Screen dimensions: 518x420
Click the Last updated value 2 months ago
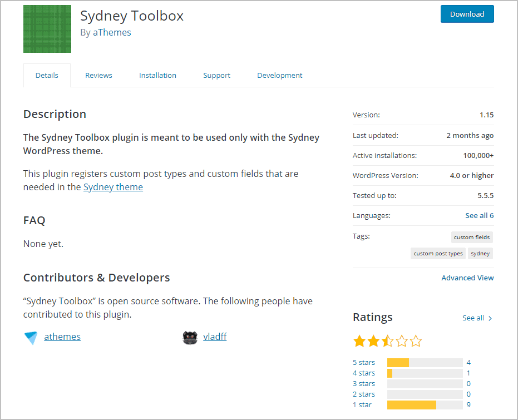point(470,135)
